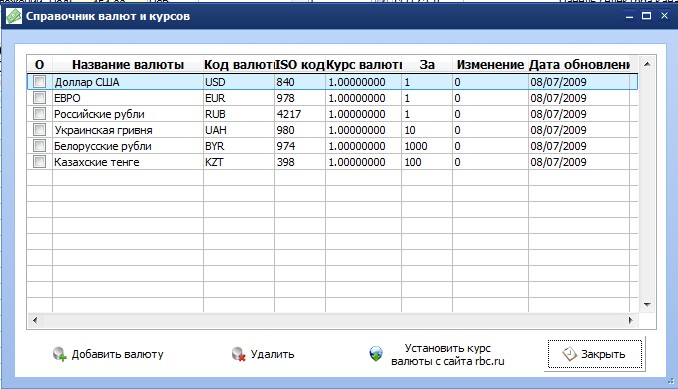Click the BYR code cell
This screenshot has width=678, height=389.
239,146
